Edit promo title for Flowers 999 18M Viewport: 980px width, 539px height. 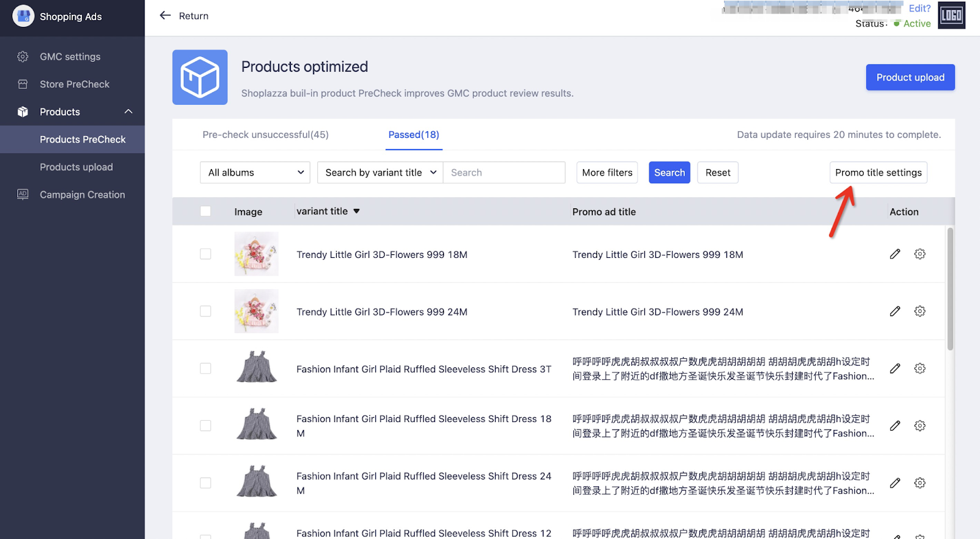pyautogui.click(x=895, y=254)
